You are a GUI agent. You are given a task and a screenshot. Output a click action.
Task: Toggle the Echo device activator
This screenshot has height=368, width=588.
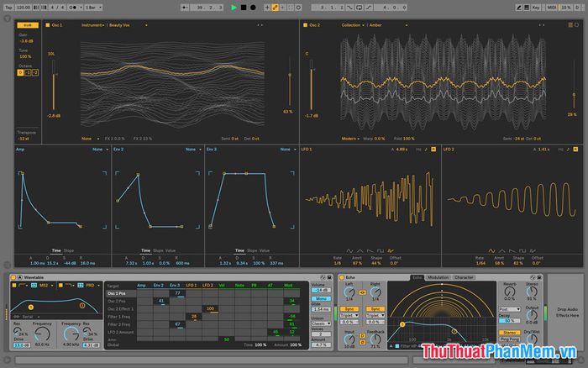pos(342,277)
